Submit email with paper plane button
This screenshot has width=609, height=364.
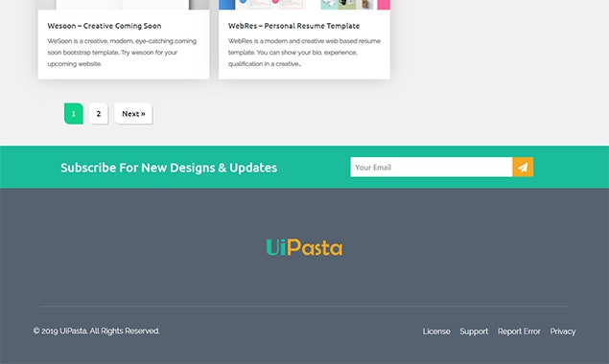pyautogui.click(x=523, y=168)
